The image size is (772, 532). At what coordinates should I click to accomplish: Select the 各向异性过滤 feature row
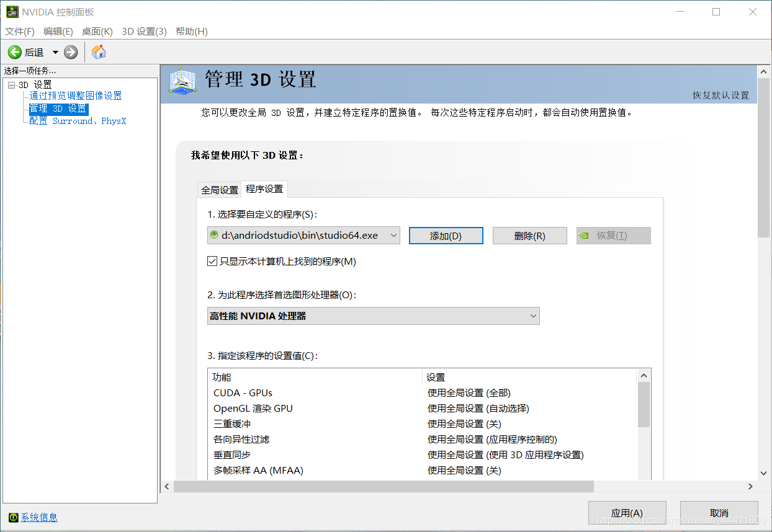[423, 439]
